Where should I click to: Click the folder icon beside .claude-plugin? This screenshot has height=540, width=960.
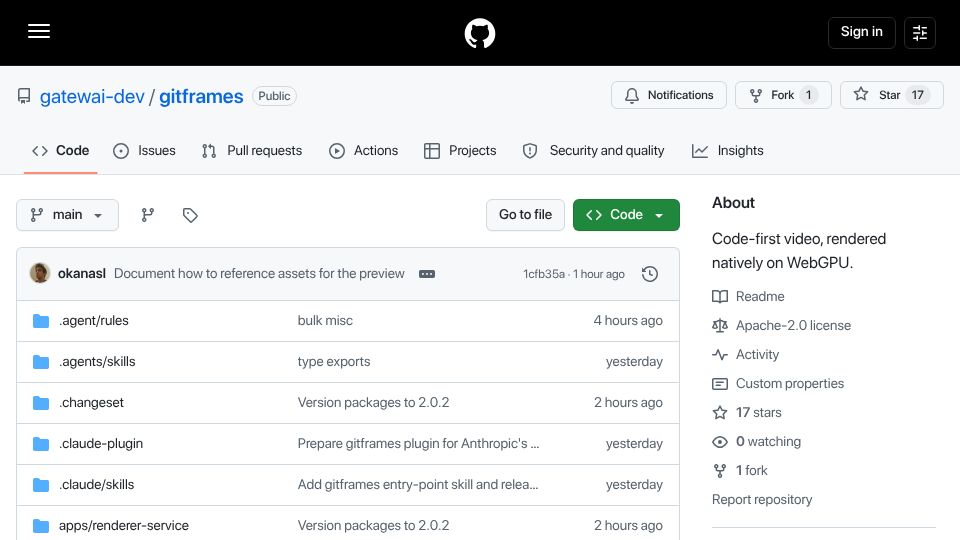tap(41, 444)
